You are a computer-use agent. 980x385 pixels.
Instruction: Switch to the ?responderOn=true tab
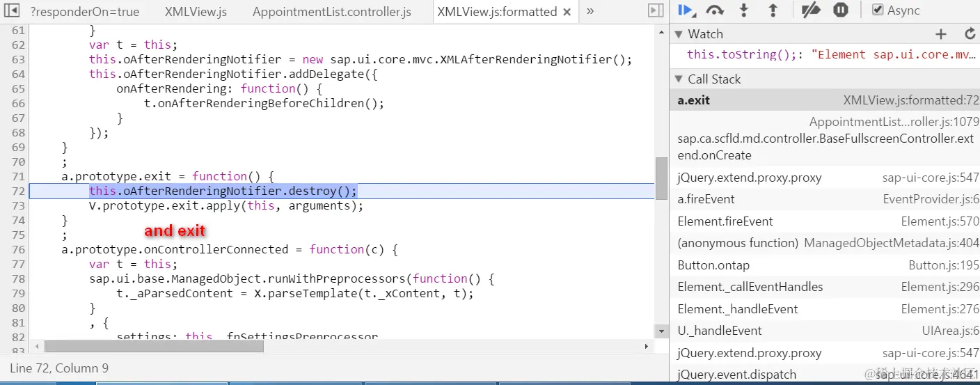[85, 12]
